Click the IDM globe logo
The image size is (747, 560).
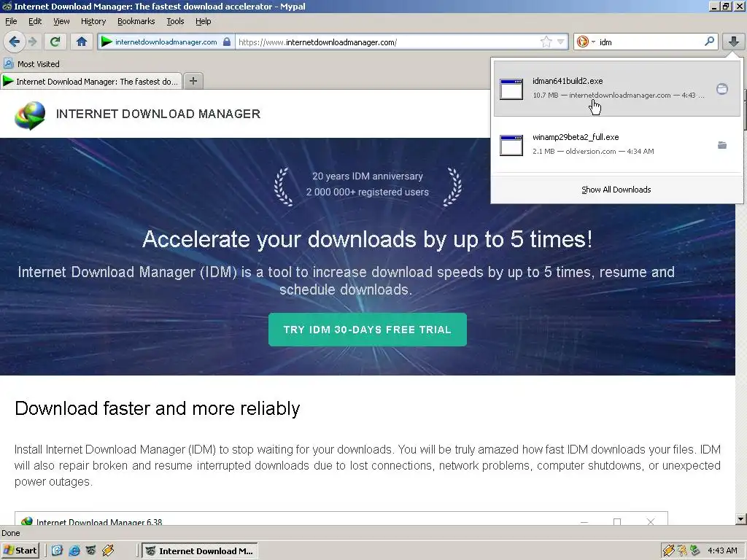coord(30,114)
